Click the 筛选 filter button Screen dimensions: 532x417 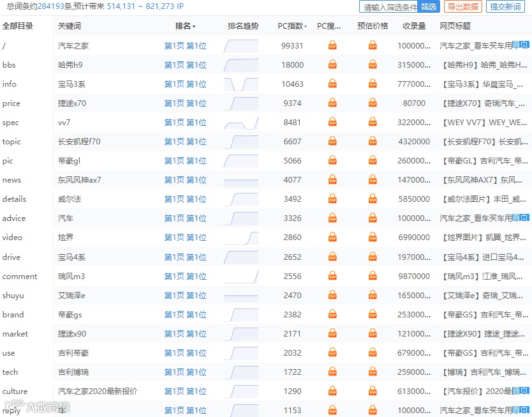coord(429,7)
